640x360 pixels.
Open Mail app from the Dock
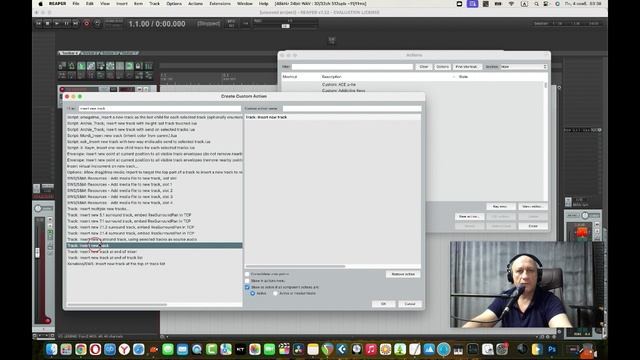[182, 349]
